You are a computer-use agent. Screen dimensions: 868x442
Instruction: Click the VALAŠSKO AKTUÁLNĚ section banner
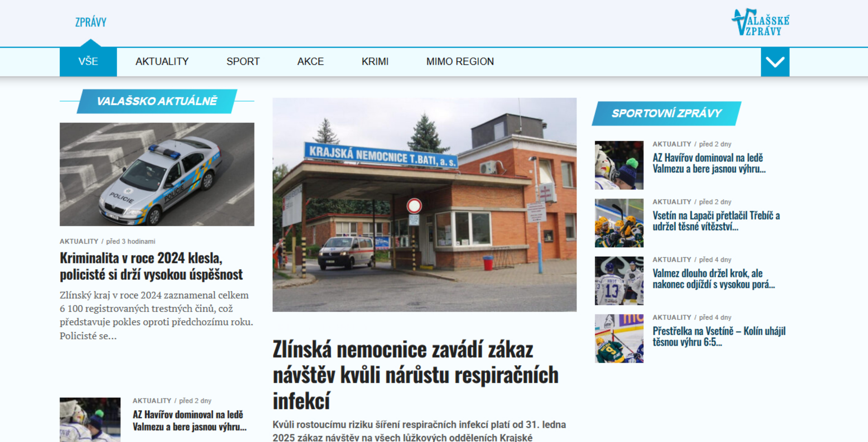pyautogui.click(x=157, y=101)
